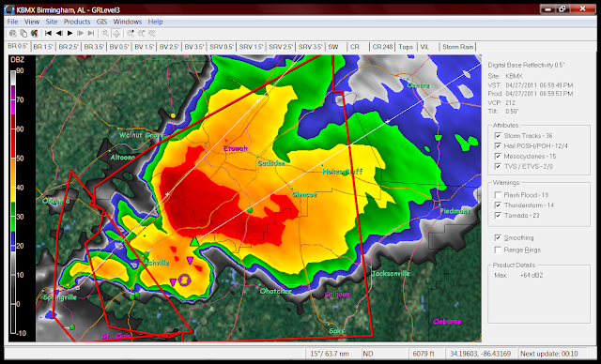Toggle Thunderstorm - 14 warnings checkbox

click(x=498, y=205)
